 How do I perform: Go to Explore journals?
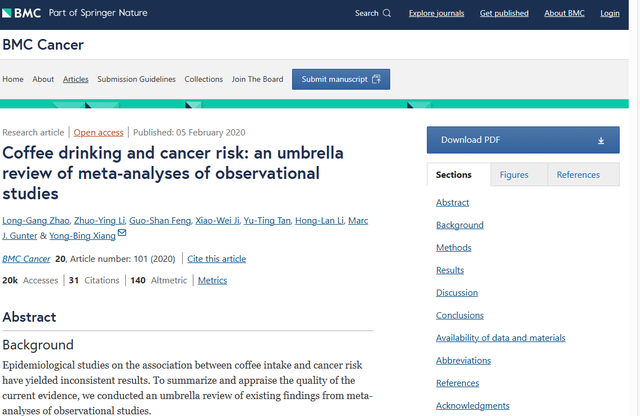pyautogui.click(x=436, y=13)
